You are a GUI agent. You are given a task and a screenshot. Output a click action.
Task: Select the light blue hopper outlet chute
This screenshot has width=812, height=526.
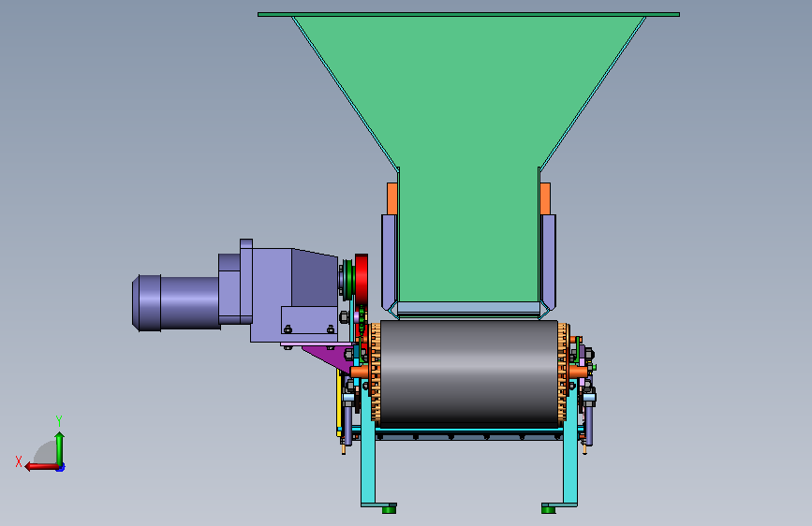(468, 309)
